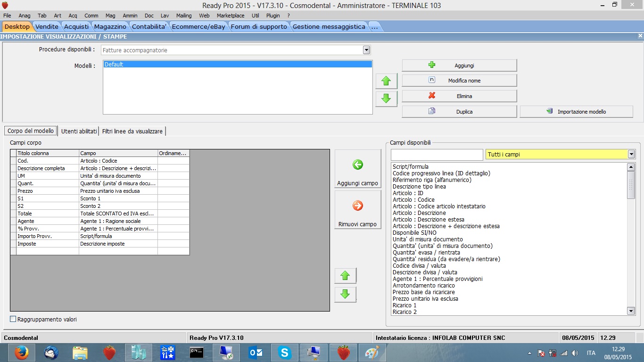
Task: Click the network signal icon in the tray
Action: pos(564,353)
